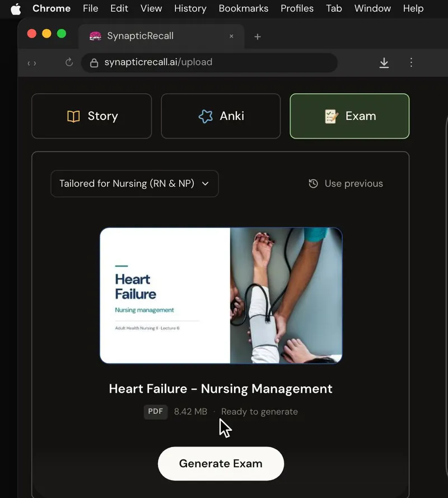Expand the Tailored for Nursing dropdown
Screen dimensions: 448x498
pyautogui.click(x=134, y=184)
